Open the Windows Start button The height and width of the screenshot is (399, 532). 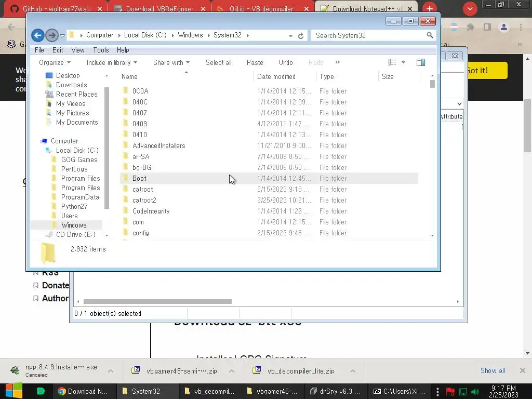14,391
